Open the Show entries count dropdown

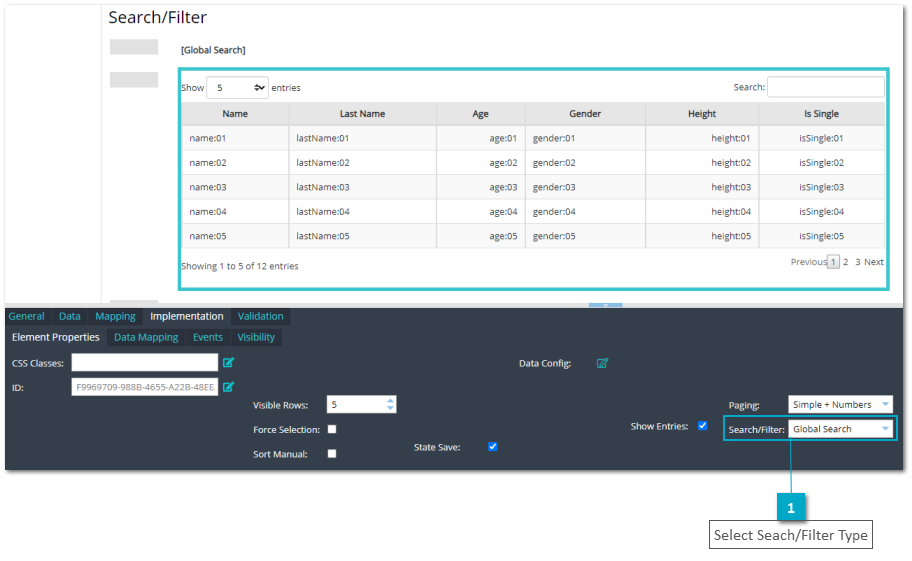tap(237, 88)
